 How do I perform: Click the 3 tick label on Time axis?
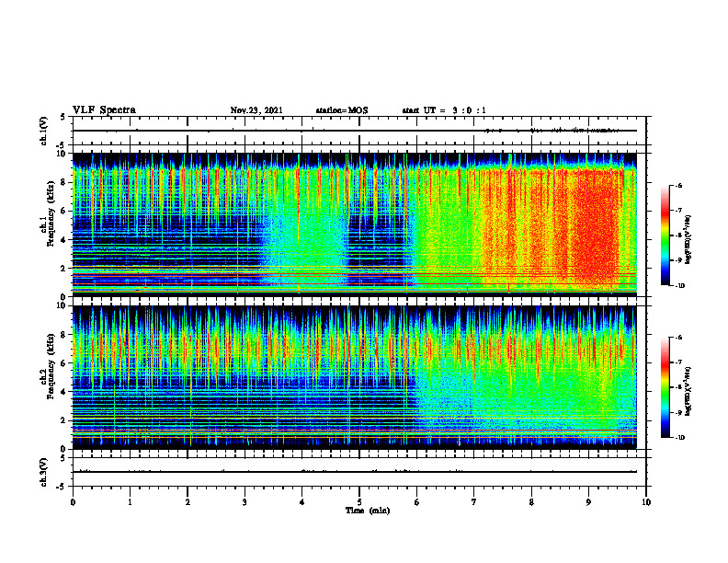245,502
